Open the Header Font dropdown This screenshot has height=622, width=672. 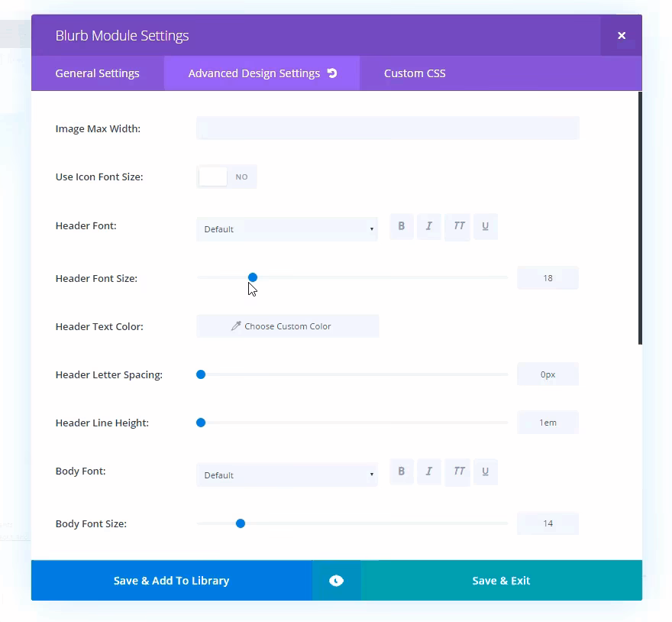click(x=287, y=228)
